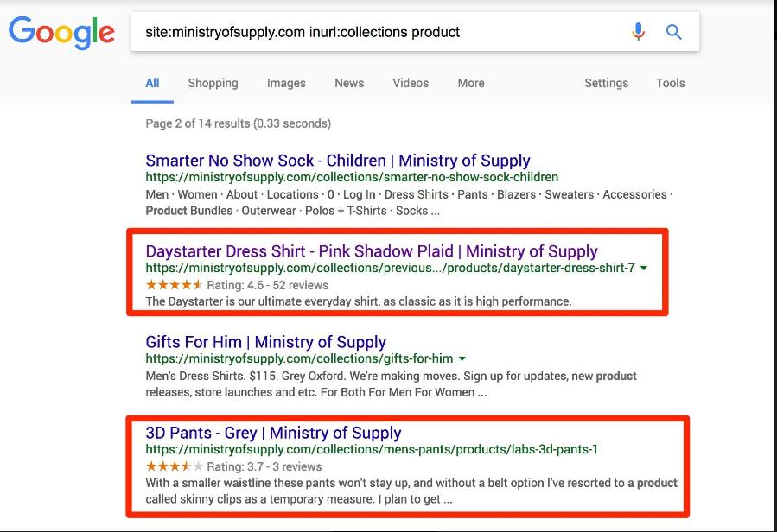Select the All results tab
Screen dimensions: 777x532
click(x=152, y=83)
